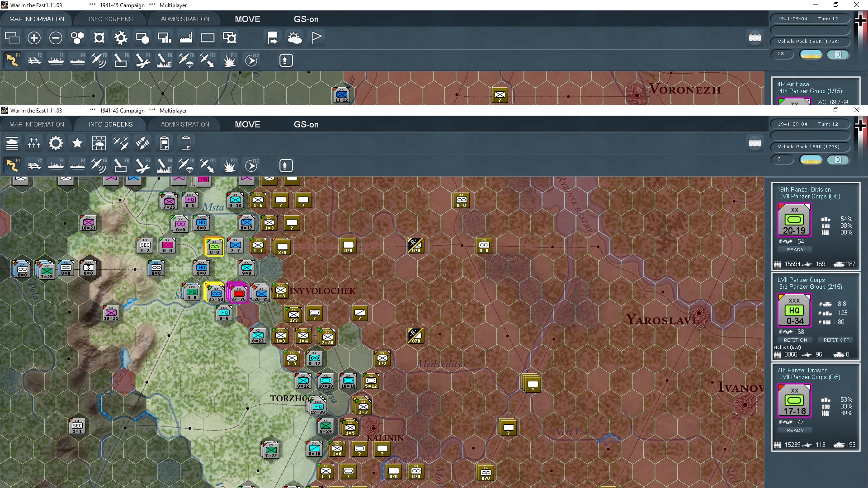Switch to ADMINISTRATION tab in lower window
Screen dimensions: 868x488
[x=185, y=124]
